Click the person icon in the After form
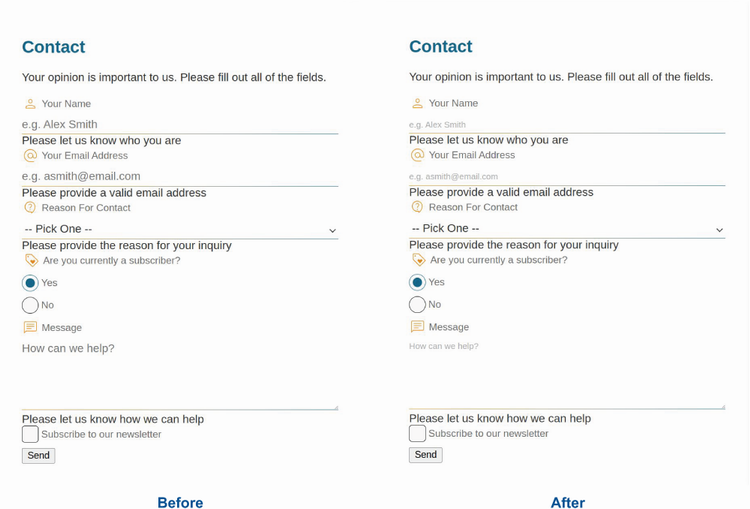Screen dimensions: 750x509 click(417, 104)
